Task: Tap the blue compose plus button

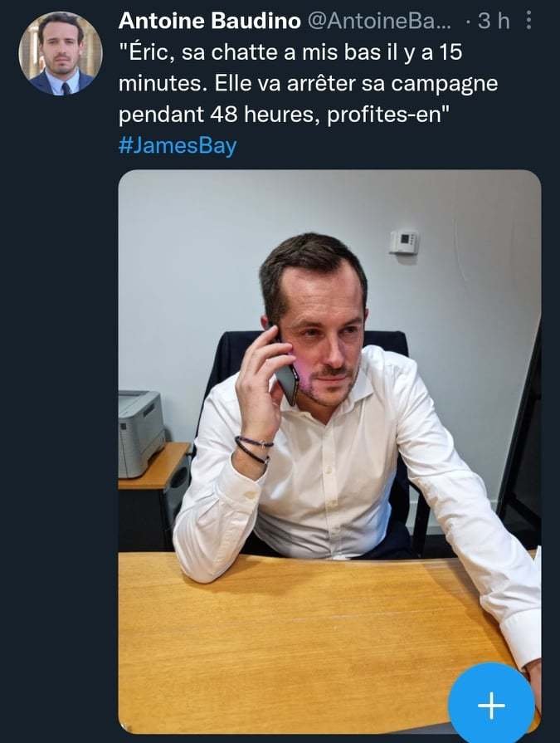Action: (491, 706)
